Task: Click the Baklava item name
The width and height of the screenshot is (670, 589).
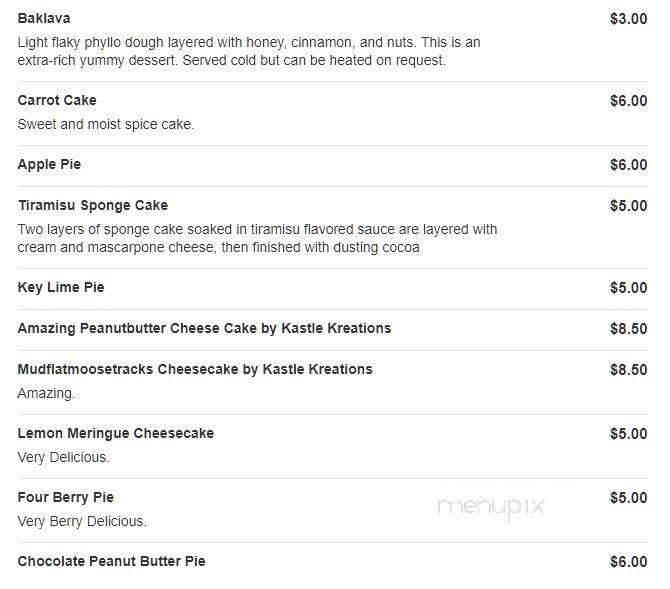Action: (x=44, y=19)
